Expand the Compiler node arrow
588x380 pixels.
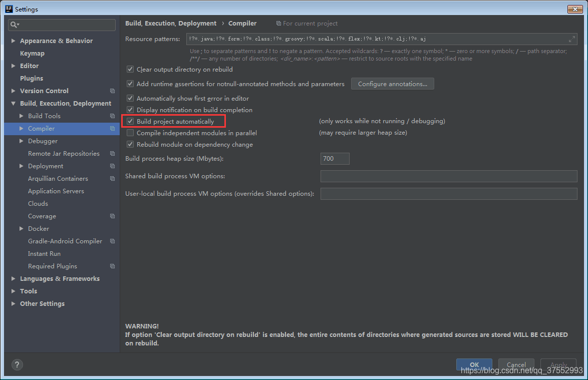[x=22, y=129]
